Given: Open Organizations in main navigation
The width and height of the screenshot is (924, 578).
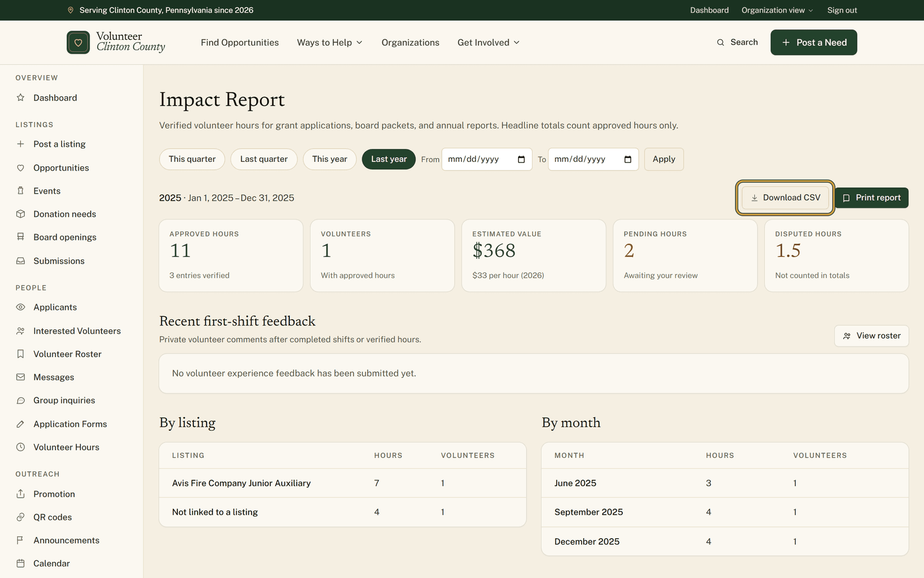Looking at the screenshot, I should (x=411, y=42).
